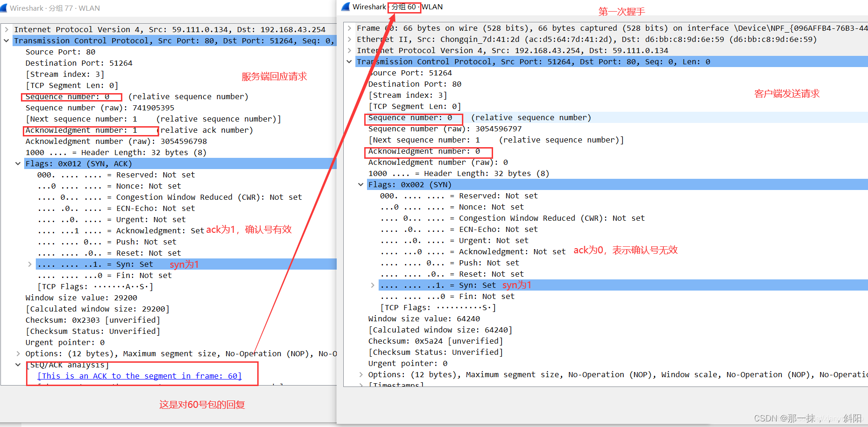Expand Internet Protocol Version 4 in packet 77 window
Screen dimensions: 868x427
(x=7, y=29)
